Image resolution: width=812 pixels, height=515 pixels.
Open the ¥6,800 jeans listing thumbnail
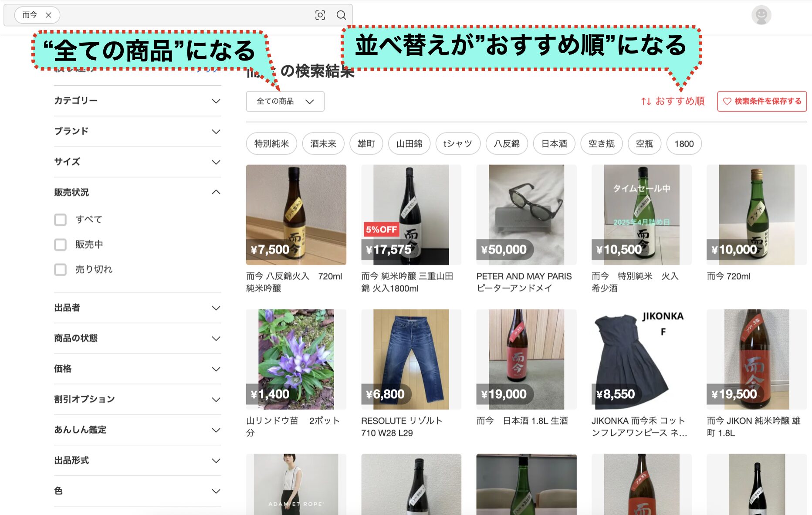coord(411,359)
